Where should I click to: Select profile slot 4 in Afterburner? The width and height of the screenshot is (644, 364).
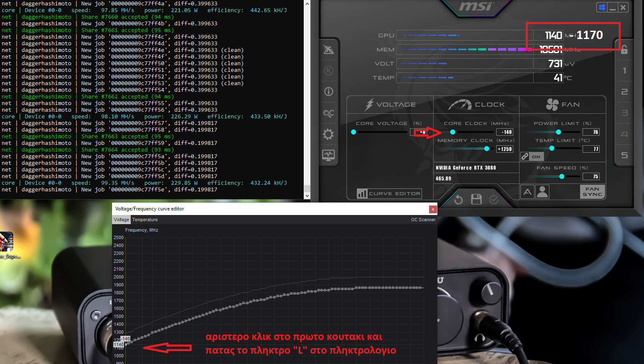pyautogui.click(x=624, y=134)
